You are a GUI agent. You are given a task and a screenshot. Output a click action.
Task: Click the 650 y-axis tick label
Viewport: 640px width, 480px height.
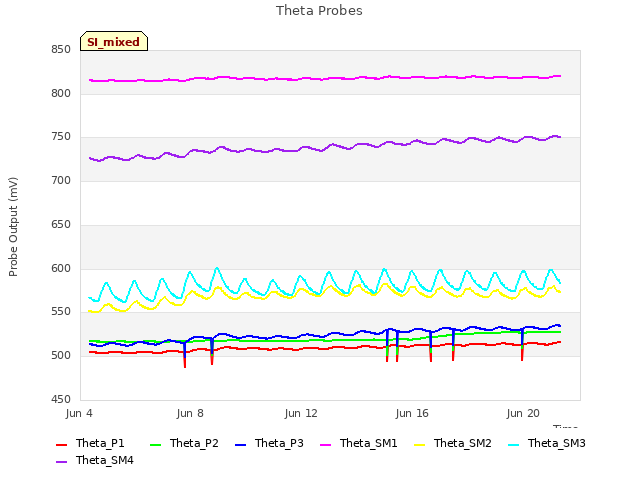pyautogui.click(x=61, y=224)
